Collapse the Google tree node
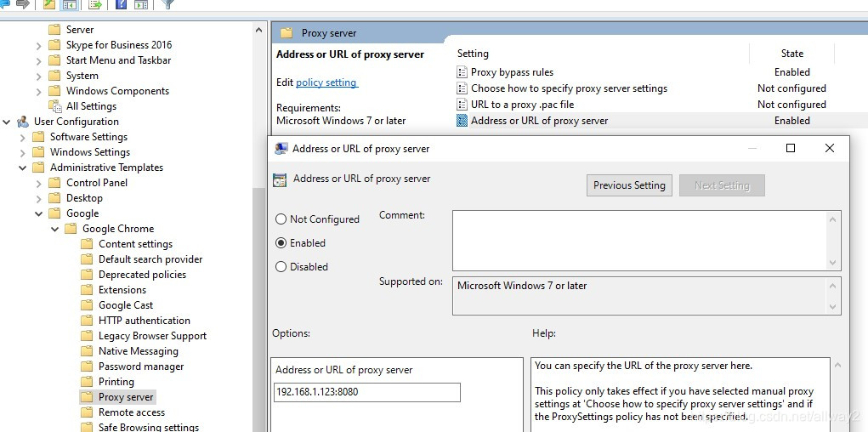The height and width of the screenshot is (432, 868). point(38,213)
